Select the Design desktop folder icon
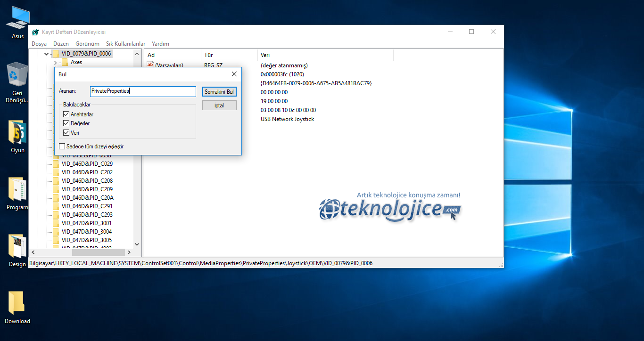This screenshot has width=644, height=341. coord(17,246)
